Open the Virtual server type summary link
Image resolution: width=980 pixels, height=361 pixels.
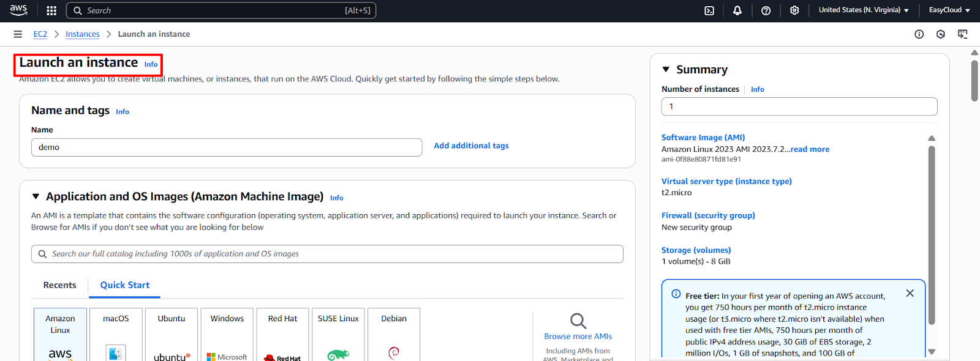click(726, 181)
